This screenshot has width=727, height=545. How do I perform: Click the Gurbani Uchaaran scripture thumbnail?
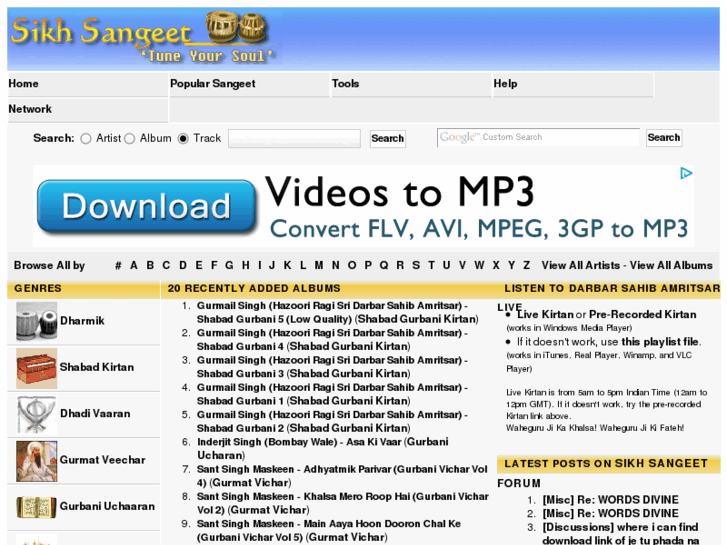coord(37,507)
